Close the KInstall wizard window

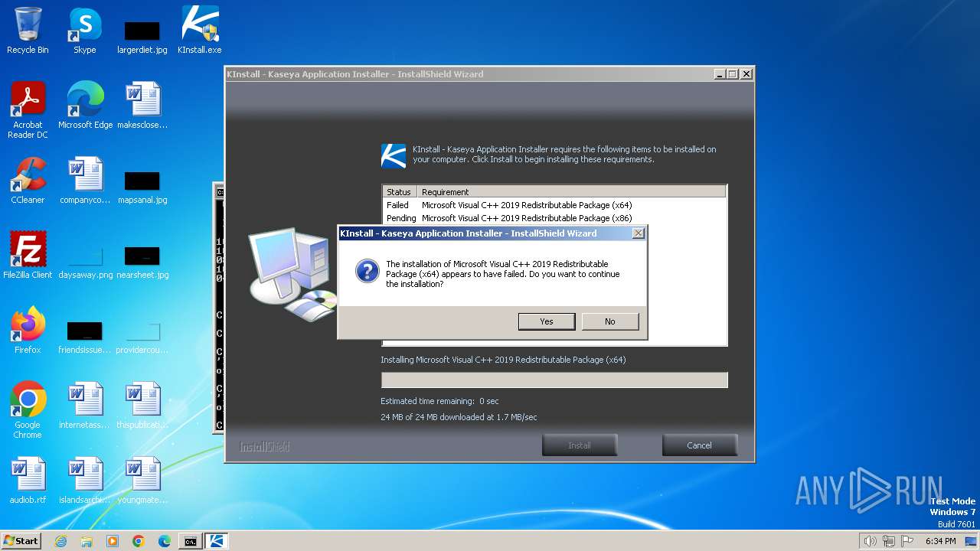(746, 74)
